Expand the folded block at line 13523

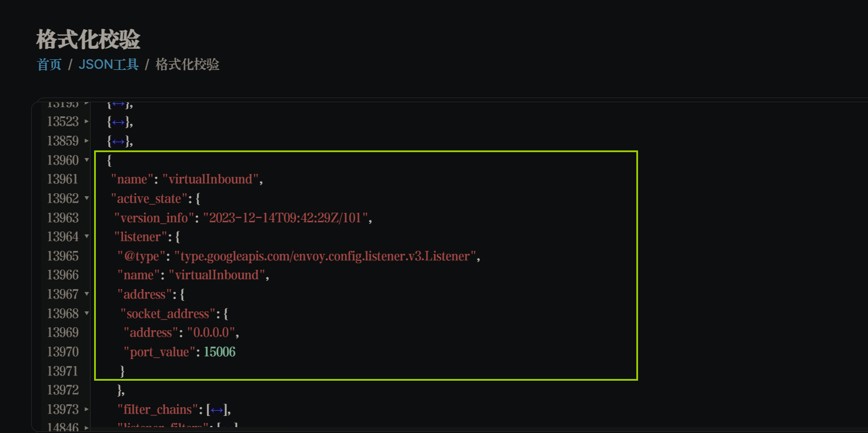pyautogui.click(x=87, y=122)
